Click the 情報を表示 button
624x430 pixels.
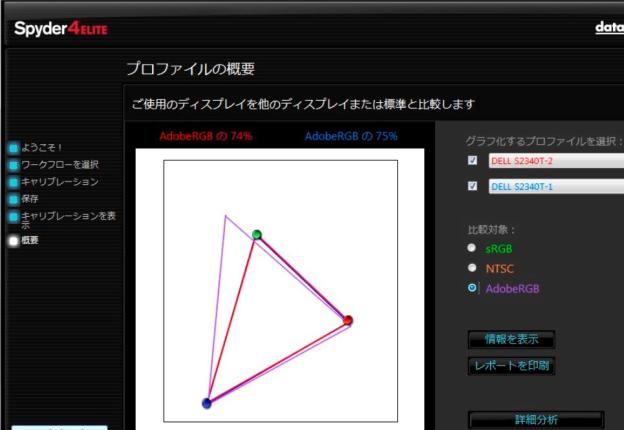(x=511, y=339)
